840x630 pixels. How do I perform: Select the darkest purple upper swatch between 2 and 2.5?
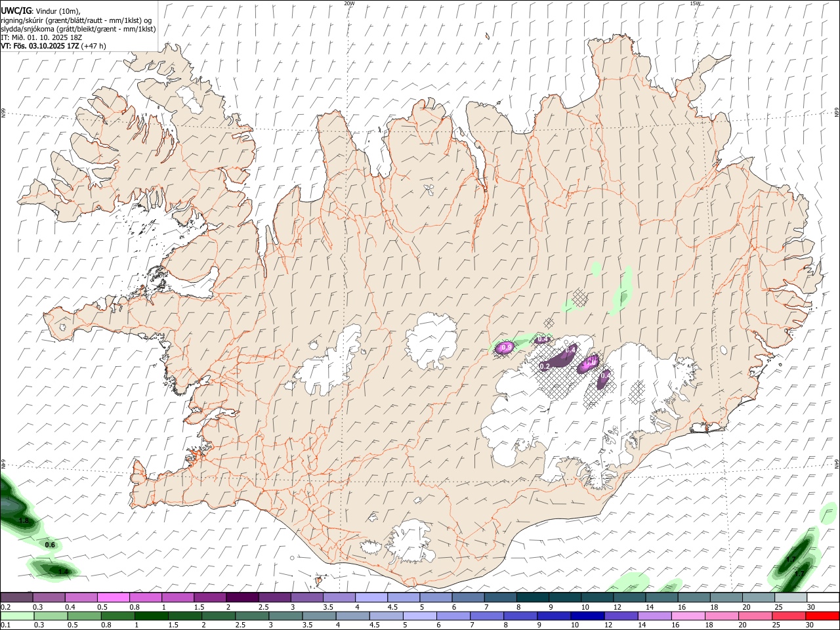241,597
